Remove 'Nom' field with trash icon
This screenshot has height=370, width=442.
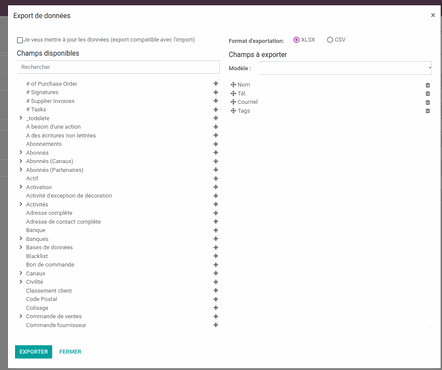pos(428,85)
